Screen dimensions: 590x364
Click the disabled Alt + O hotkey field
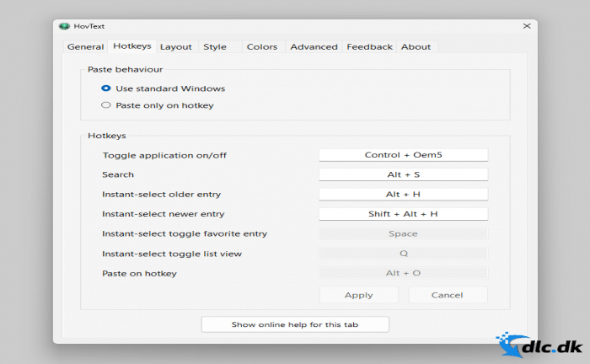(404, 273)
